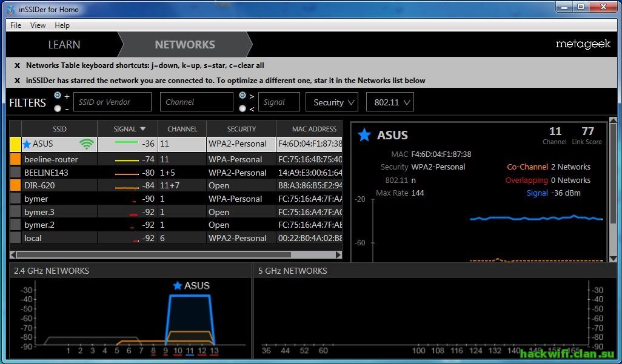Open the 802.11 filter dropdown
The image size is (622, 364).
coord(390,102)
